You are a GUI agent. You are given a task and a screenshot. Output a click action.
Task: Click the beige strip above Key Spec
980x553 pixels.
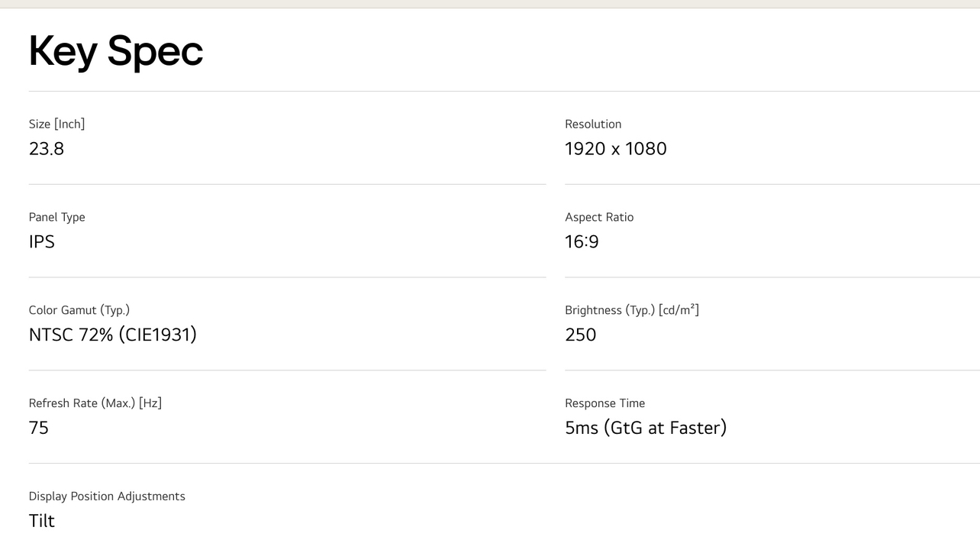click(x=490, y=4)
